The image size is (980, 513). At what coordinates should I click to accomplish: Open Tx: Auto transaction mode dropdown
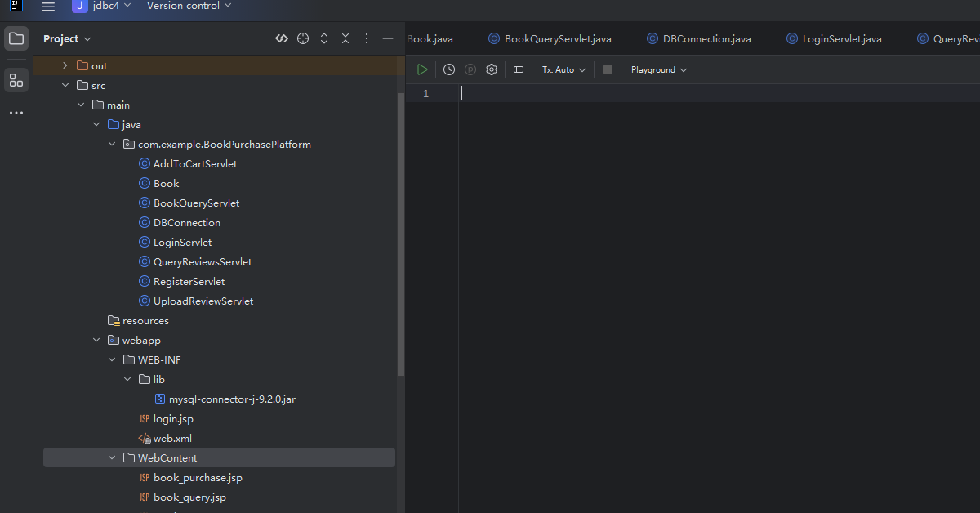point(564,69)
